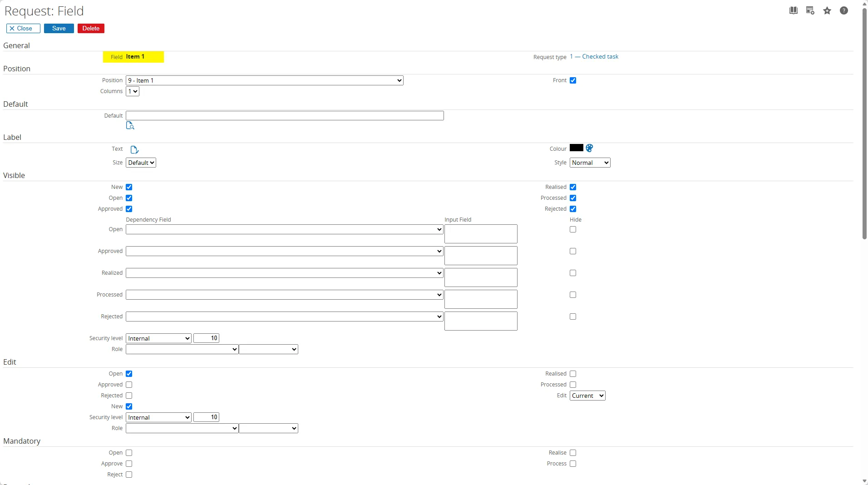Enable Edit Approved checkbox

coord(129,385)
